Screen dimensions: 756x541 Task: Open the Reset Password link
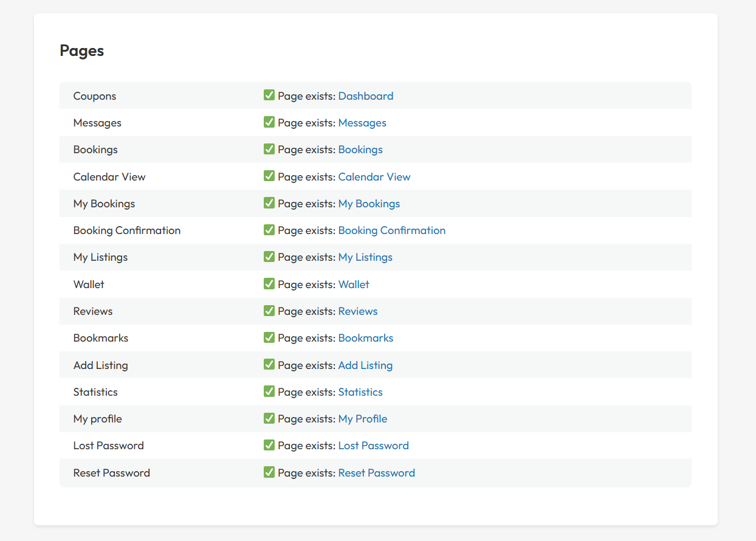coord(376,473)
